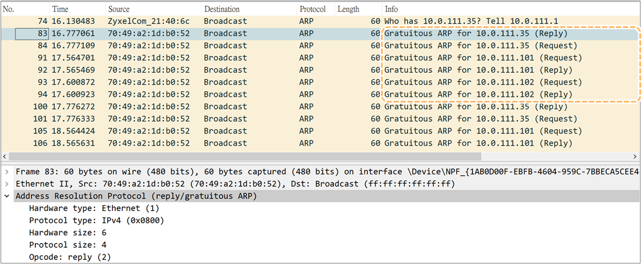
Task: Click ZyxelCom_21:40:6c source cell
Action: (x=149, y=21)
